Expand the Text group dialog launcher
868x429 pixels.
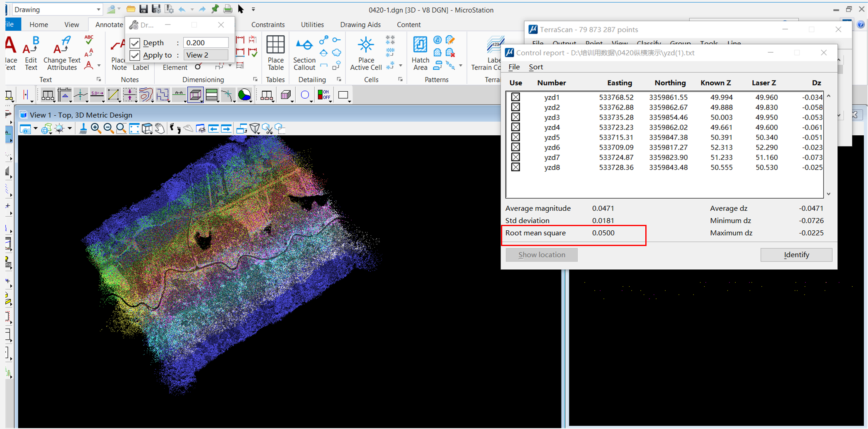(99, 79)
